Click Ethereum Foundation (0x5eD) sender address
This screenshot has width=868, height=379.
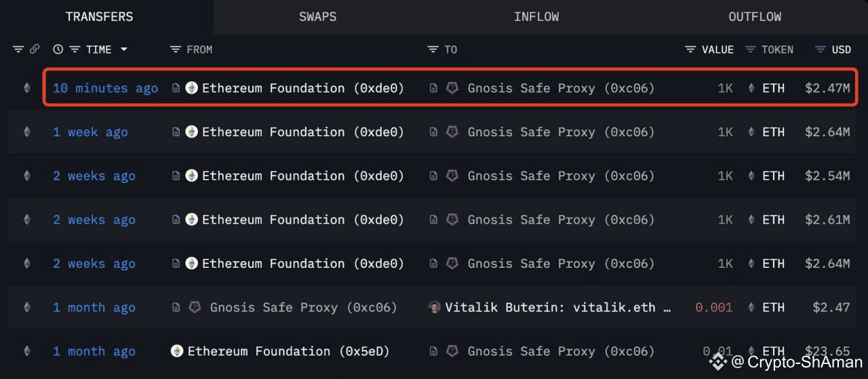[288, 351]
